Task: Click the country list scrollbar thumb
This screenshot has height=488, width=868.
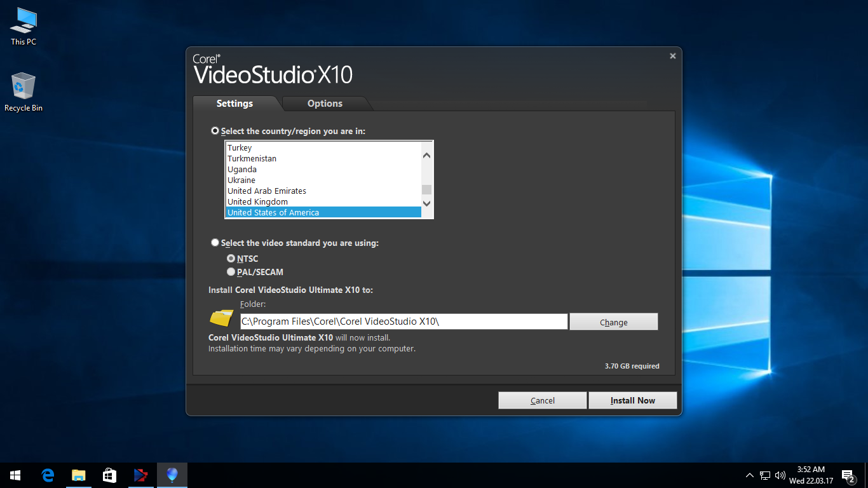Action: [x=427, y=189]
